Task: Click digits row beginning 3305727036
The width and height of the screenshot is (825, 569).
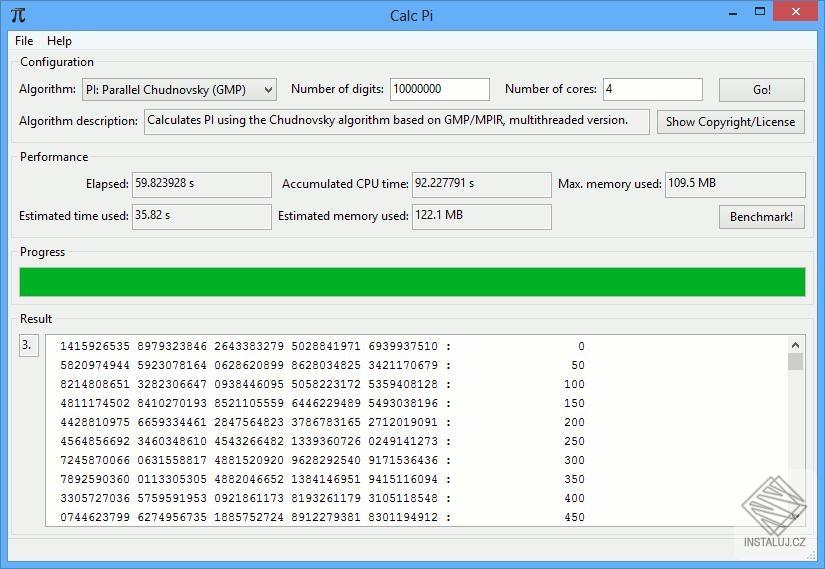Action: 322,498
